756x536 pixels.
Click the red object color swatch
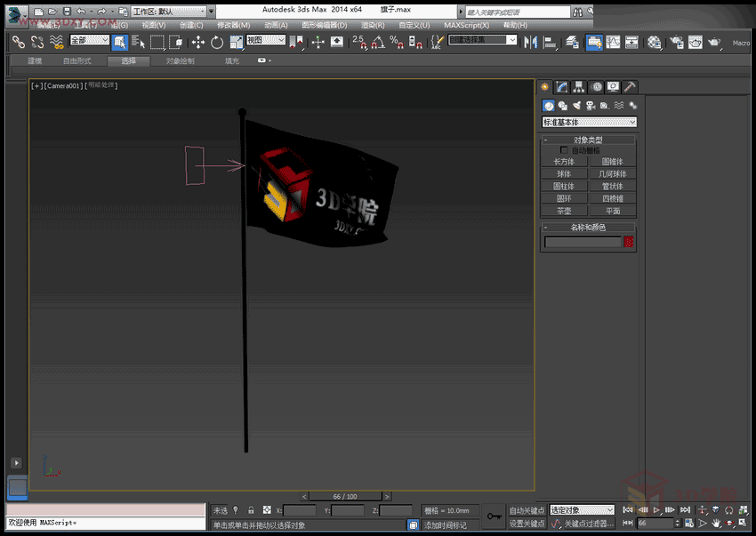[x=628, y=242]
